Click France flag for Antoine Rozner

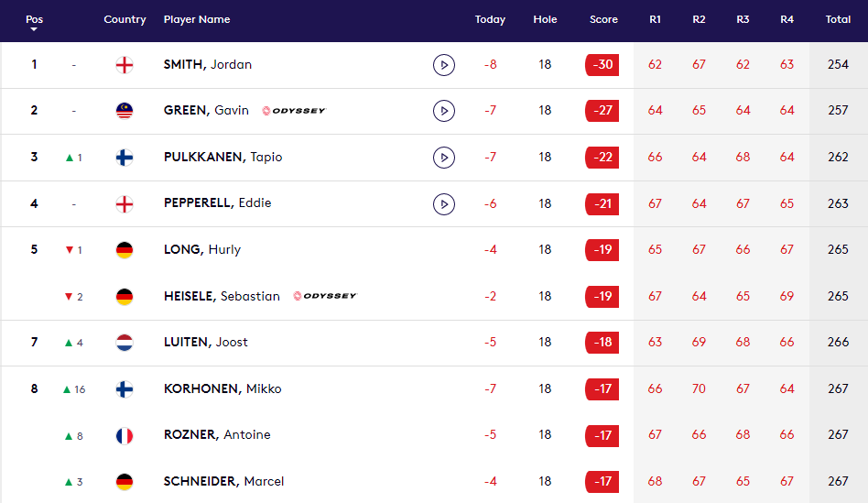125,435
